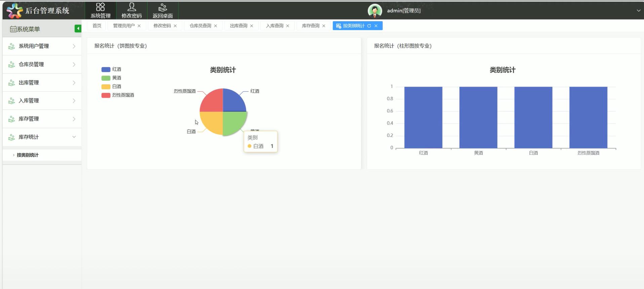Open the admin dropdown arrow at top right
The width and height of the screenshot is (644, 289).
638,10
